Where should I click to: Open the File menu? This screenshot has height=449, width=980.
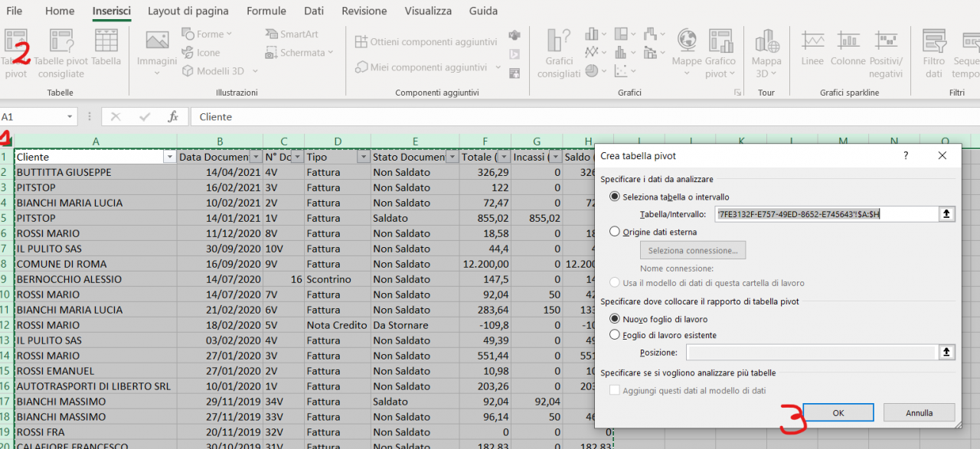click(14, 11)
